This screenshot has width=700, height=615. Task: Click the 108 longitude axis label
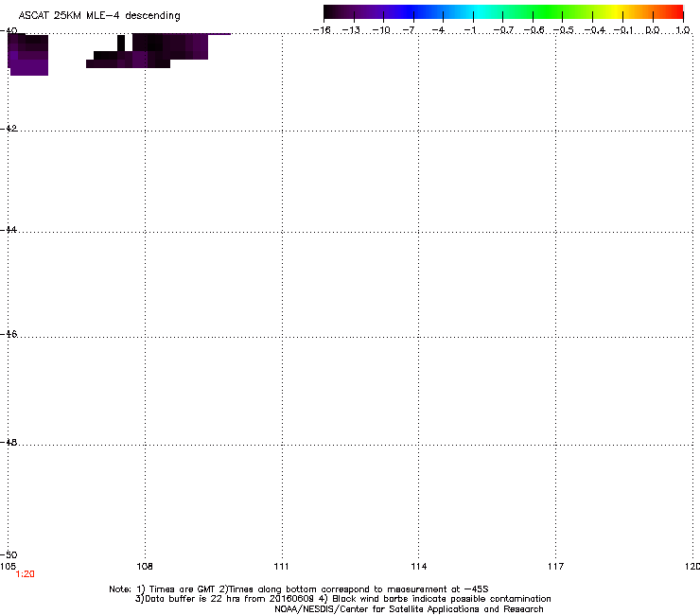[x=145, y=567]
